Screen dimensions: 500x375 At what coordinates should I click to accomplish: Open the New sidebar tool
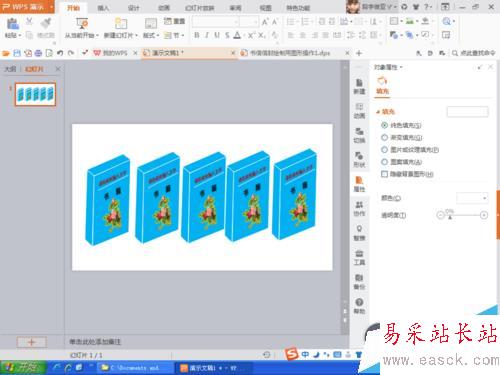[359, 86]
